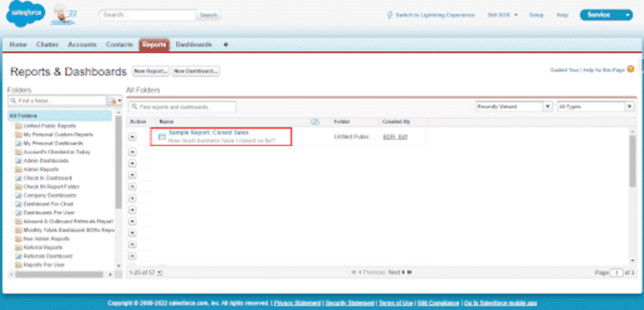Click the dashboard folder icon of Check In Dashboard
The height and width of the screenshot is (310, 644).
(18, 178)
